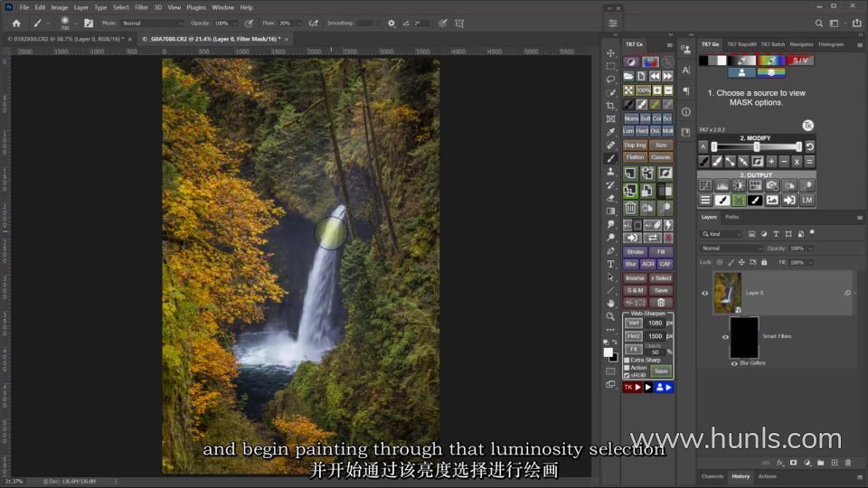Switch to the History tab
The height and width of the screenshot is (488, 868).
pyautogui.click(x=741, y=476)
